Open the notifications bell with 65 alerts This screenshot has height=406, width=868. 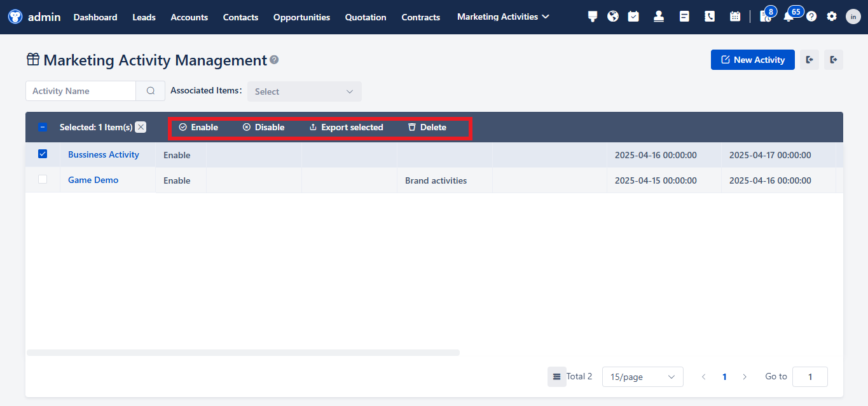click(789, 16)
